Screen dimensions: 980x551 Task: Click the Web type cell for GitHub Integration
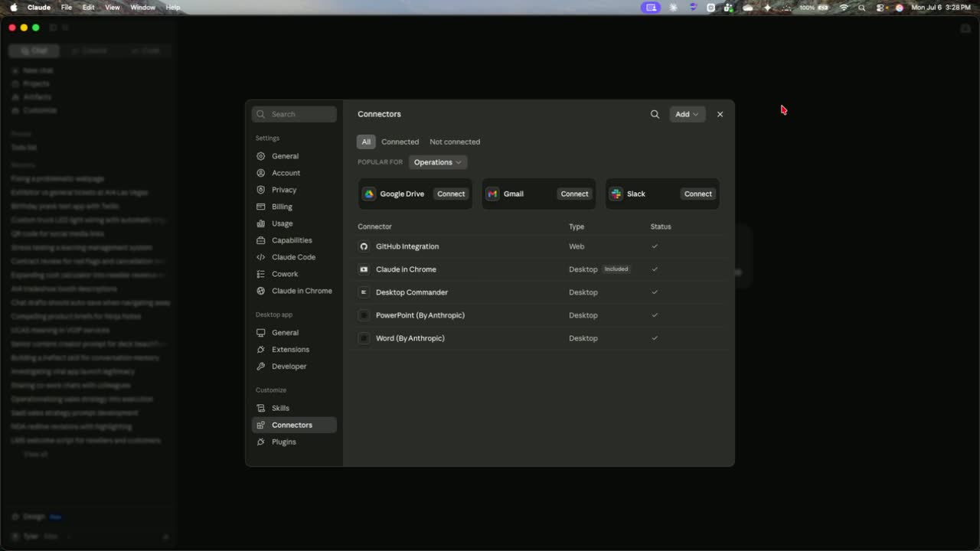point(577,246)
